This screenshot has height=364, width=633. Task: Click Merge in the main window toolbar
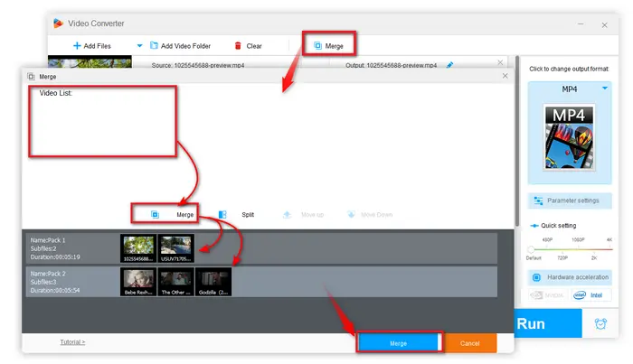(x=328, y=46)
